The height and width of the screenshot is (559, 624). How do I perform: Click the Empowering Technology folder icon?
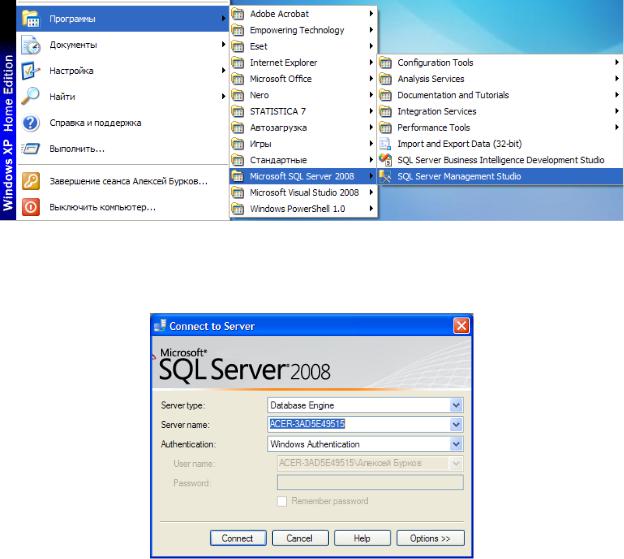click(x=238, y=30)
